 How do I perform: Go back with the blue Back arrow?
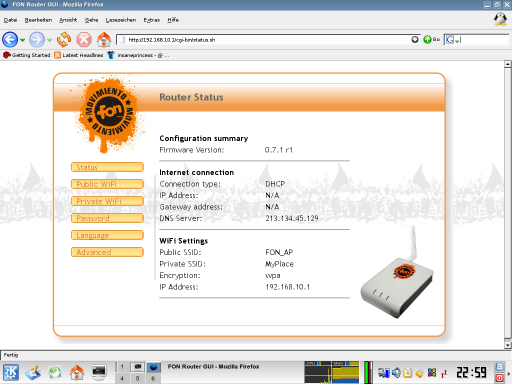pyautogui.click(x=10, y=40)
